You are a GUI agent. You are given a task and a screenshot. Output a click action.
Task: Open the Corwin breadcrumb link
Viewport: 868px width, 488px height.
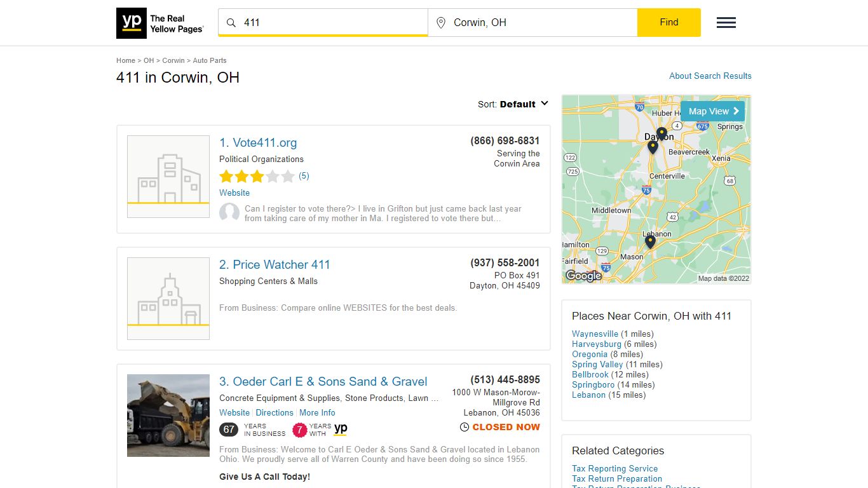(173, 60)
